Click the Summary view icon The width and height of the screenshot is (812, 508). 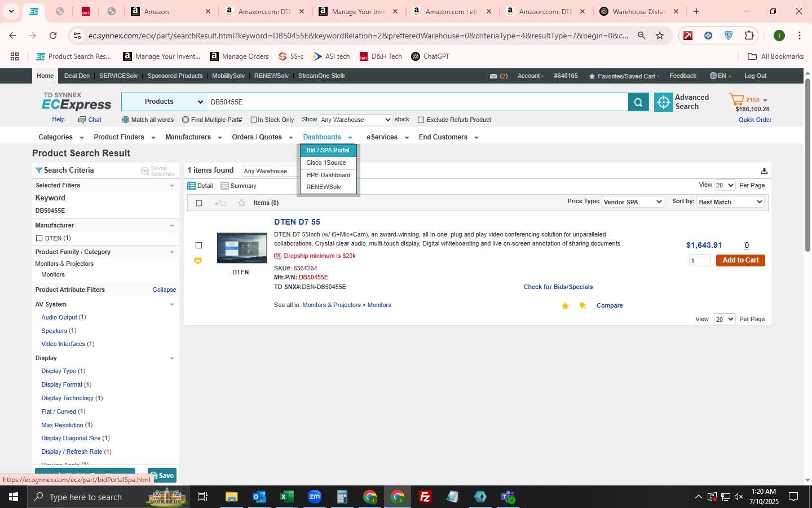pos(224,186)
